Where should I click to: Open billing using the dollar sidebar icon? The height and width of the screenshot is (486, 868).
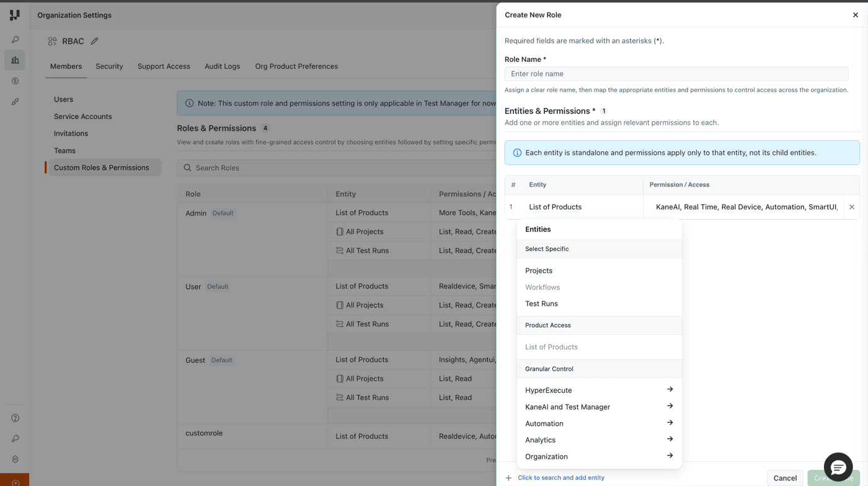click(x=14, y=81)
